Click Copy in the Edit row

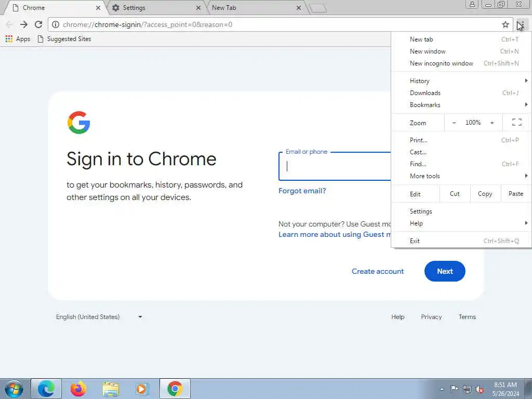point(485,194)
